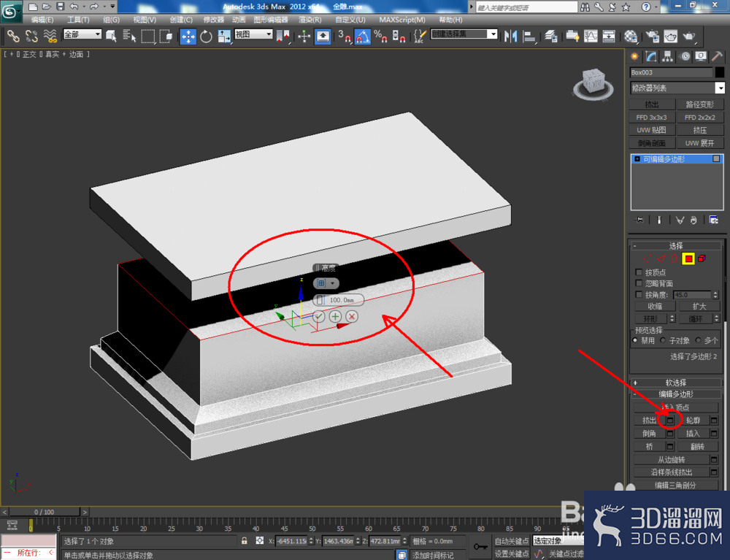Click the 收缩 selection button
Screen dimensions: 730x560
click(655, 307)
